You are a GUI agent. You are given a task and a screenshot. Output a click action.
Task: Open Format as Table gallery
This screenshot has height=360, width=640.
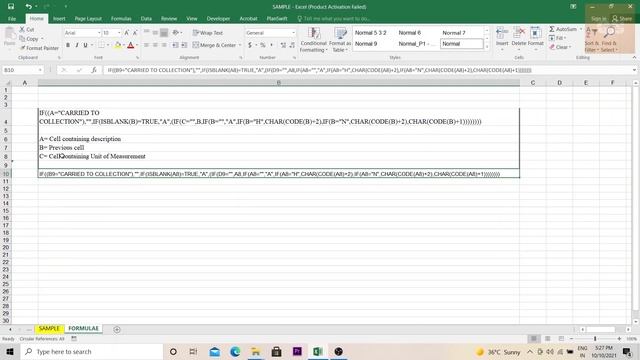point(340,40)
